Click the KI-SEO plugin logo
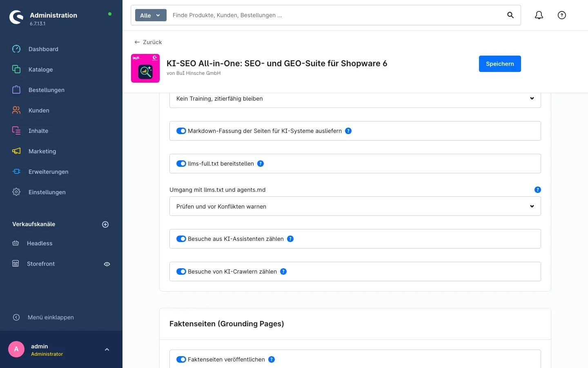588x368 pixels. click(145, 68)
